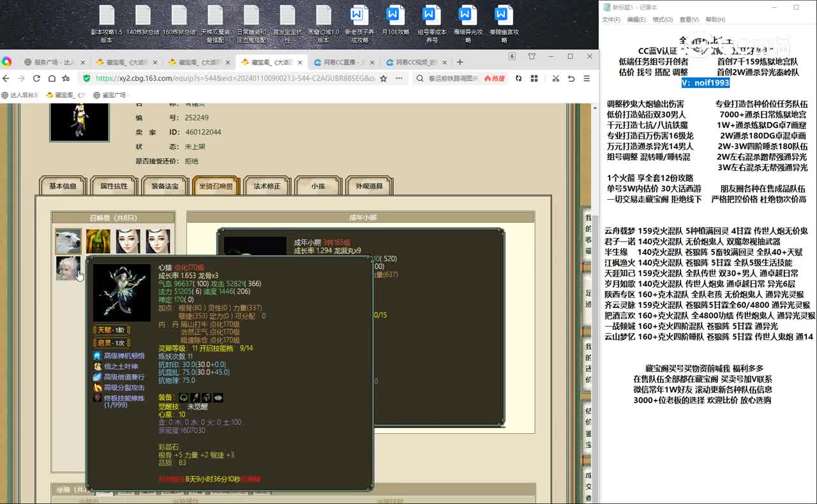The image size is (817, 504).
Task: Open 格式(O) menu in Notepad
Action: (662, 20)
